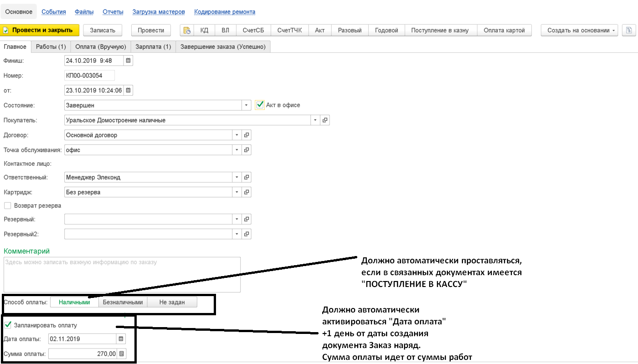The width and height of the screenshot is (638, 364).
Task: Click the document icon left of КД button
Action: (x=187, y=31)
